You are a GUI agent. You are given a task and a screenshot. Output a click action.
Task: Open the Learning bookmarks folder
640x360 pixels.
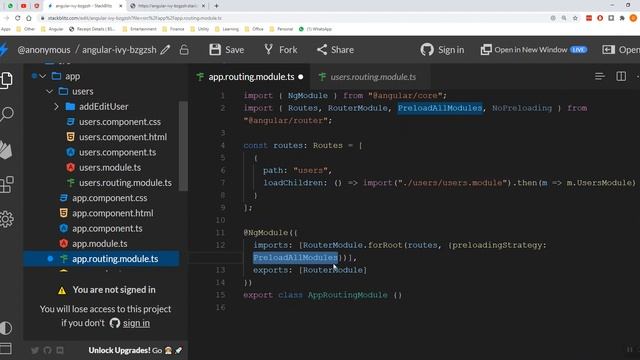227,29
